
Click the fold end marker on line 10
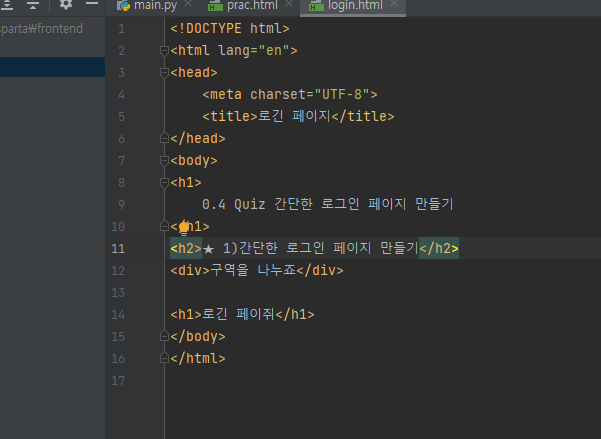coord(164,227)
